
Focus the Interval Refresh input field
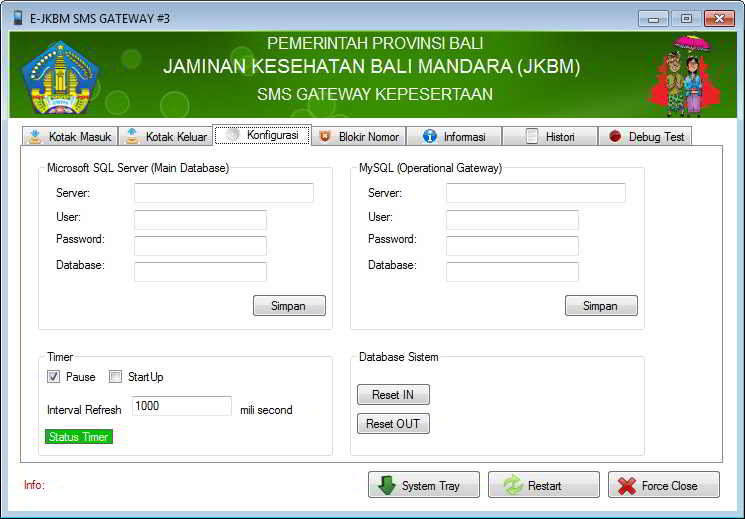(x=181, y=406)
